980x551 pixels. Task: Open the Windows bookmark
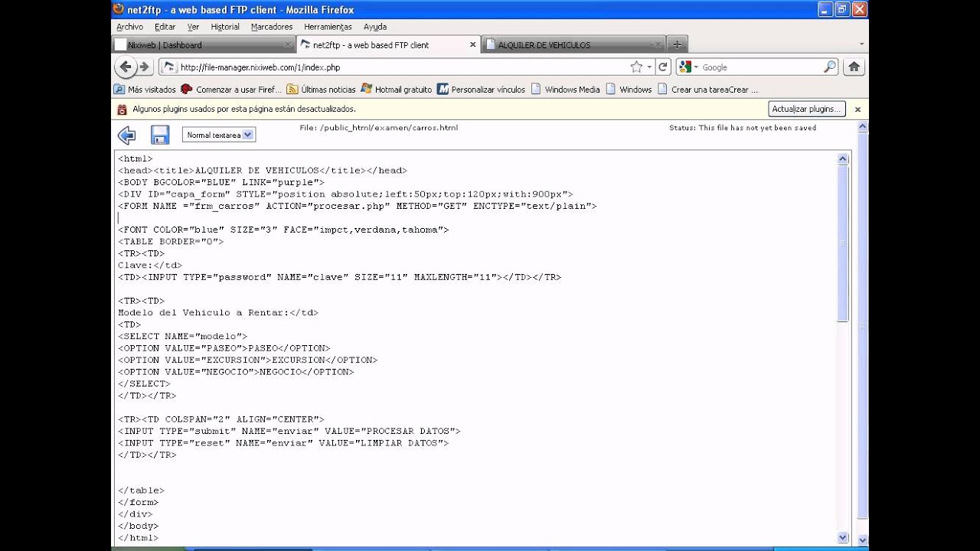(x=629, y=90)
